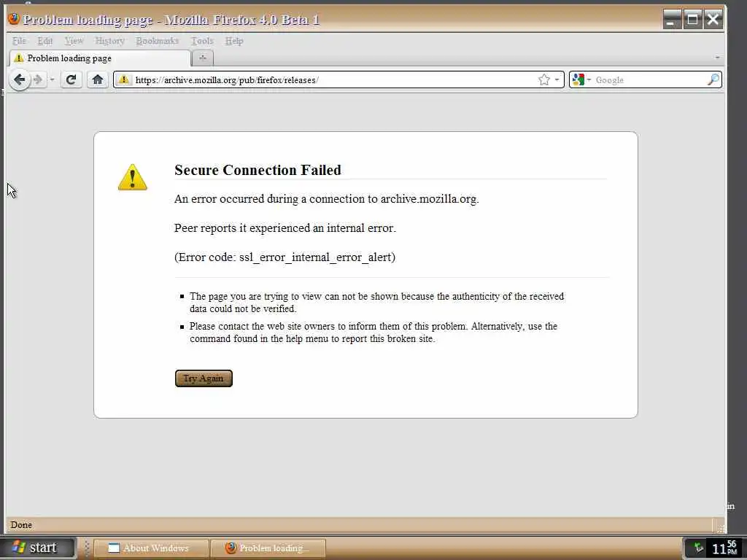Click the Done status bar text

pos(21,525)
